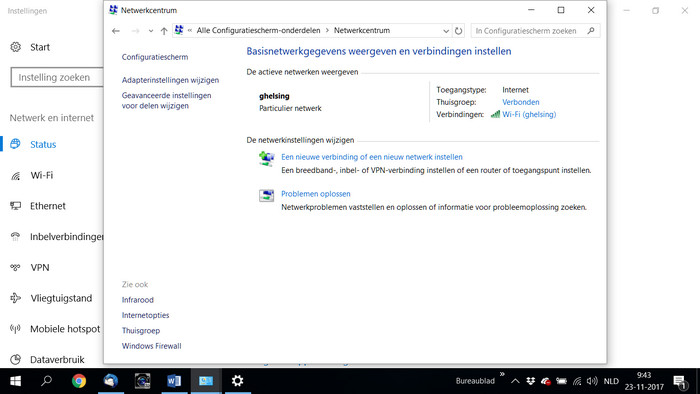
Task: Click the battery tray icon
Action: [x=561, y=381]
